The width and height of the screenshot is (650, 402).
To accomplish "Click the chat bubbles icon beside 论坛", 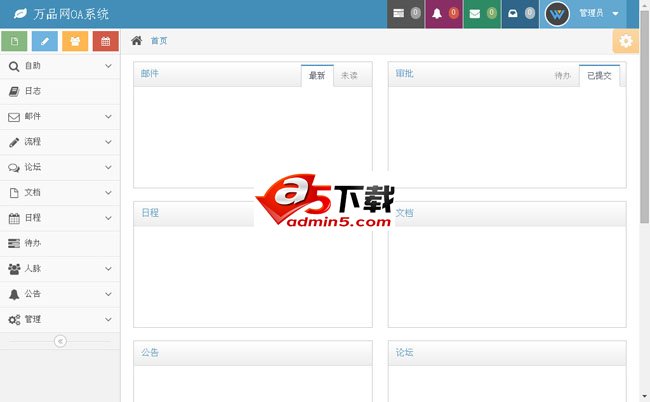I will (14, 168).
